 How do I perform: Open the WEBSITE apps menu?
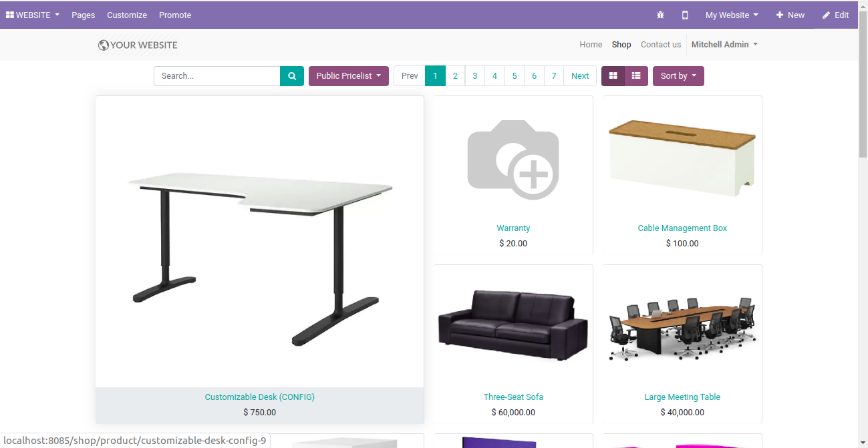[x=33, y=15]
